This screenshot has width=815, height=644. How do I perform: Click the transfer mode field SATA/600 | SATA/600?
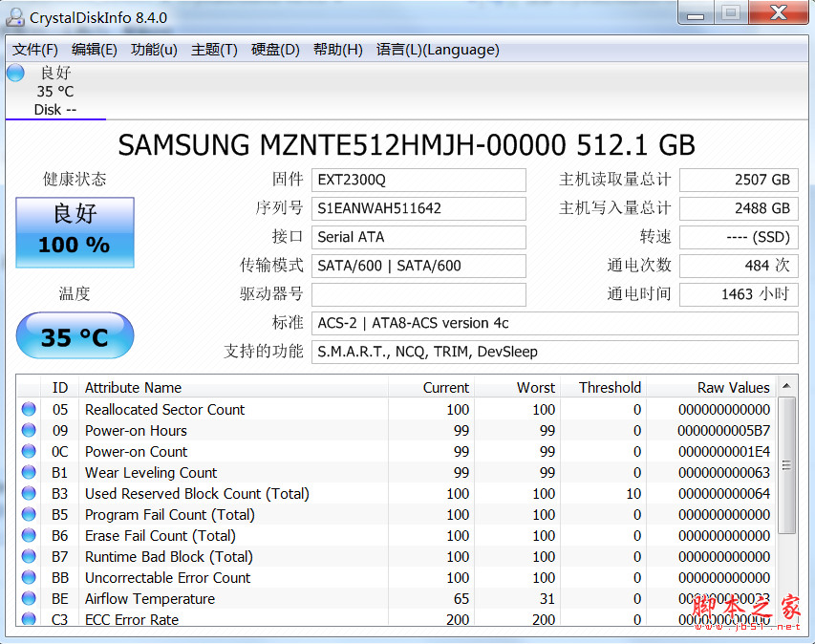418,266
